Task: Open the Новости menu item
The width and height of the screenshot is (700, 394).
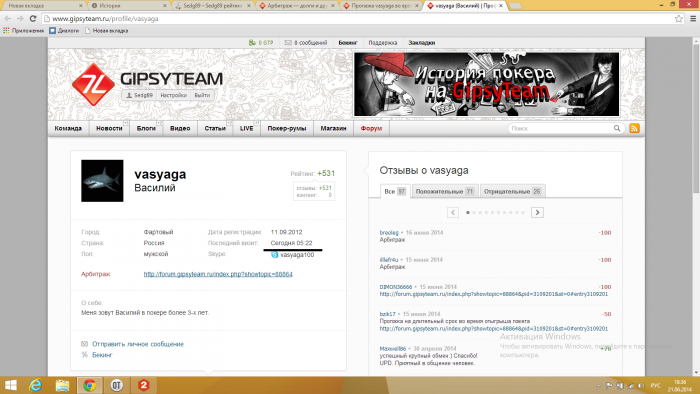Action: (x=109, y=129)
